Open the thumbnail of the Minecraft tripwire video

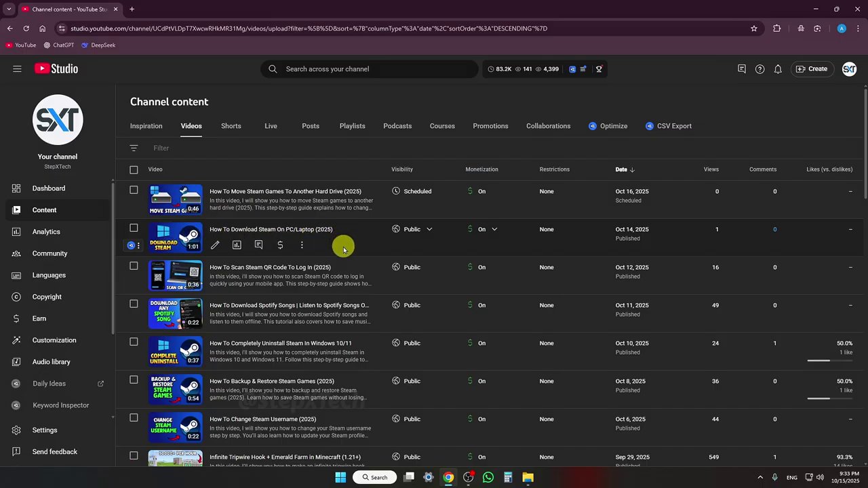click(175, 459)
